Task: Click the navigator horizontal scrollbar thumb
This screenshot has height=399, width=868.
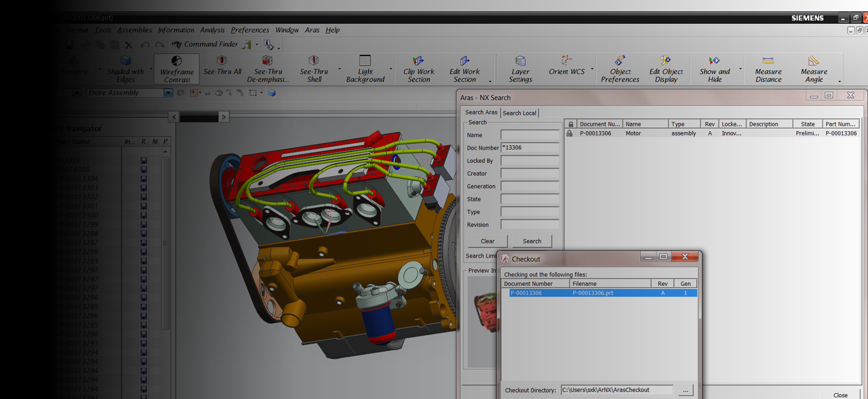Action: [199, 117]
